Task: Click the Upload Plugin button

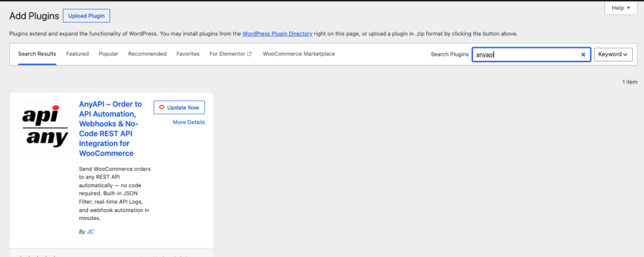Action: coord(86,16)
